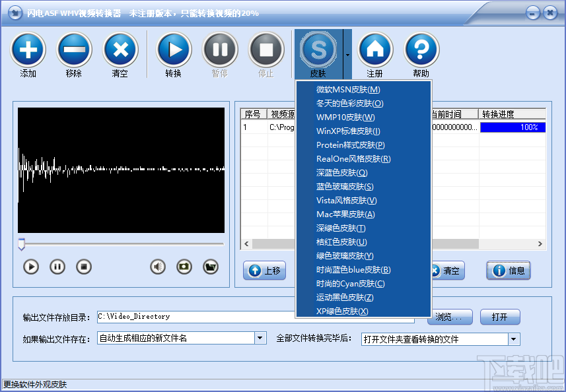This screenshot has height=392, width=566.
Task: Select 冬天的色彩皮肤 skin
Action: coord(363,104)
